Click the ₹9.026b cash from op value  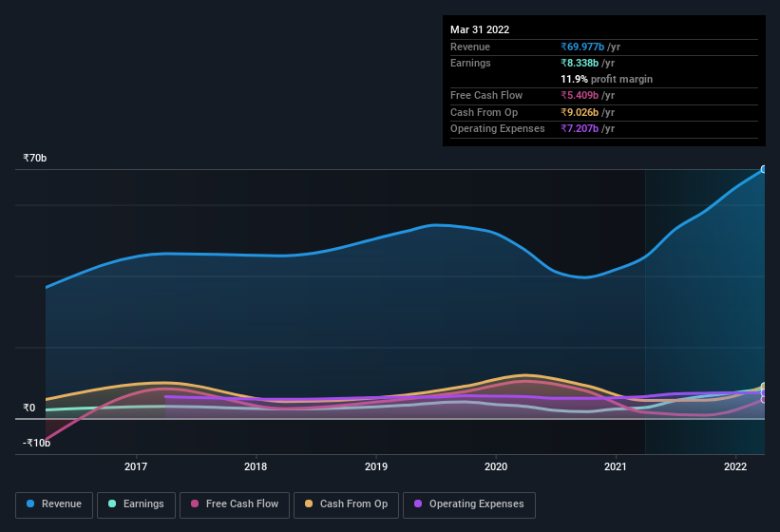pyautogui.click(x=580, y=112)
